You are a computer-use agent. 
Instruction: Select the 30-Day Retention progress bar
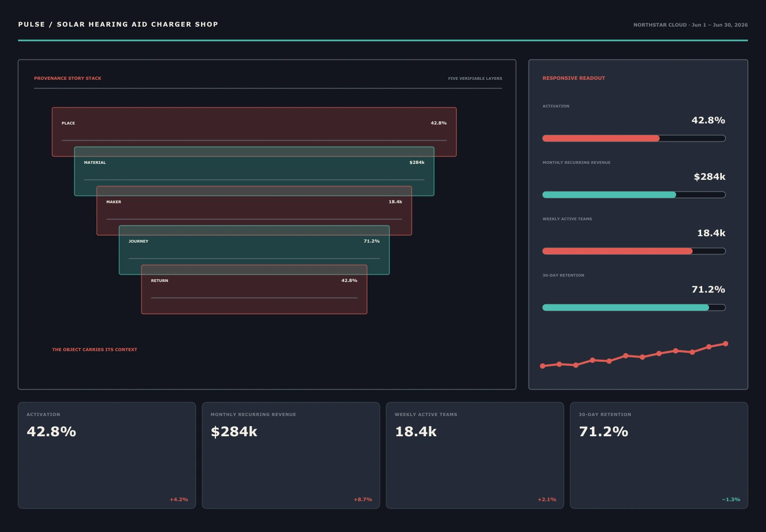point(634,307)
